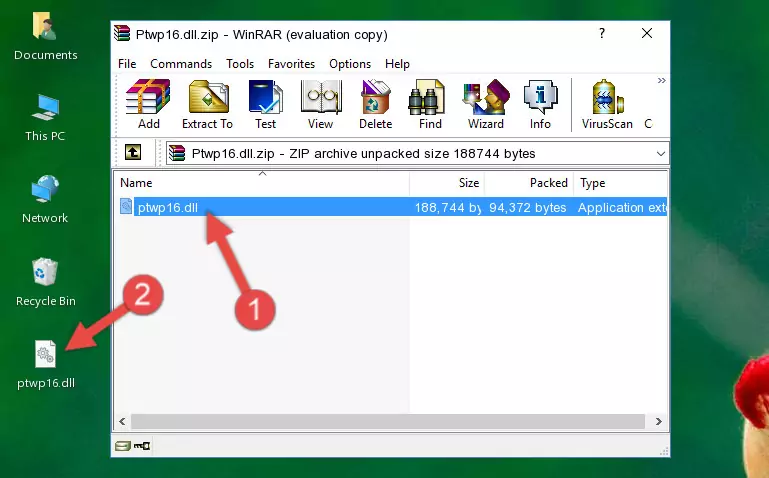Select the ptwp16.dll desktop file

(46, 365)
